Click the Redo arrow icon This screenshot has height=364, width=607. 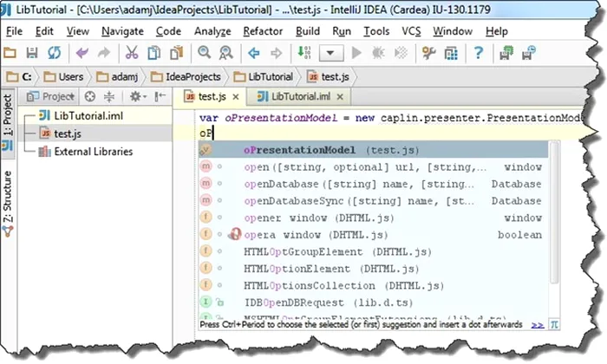(x=104, y=52)
